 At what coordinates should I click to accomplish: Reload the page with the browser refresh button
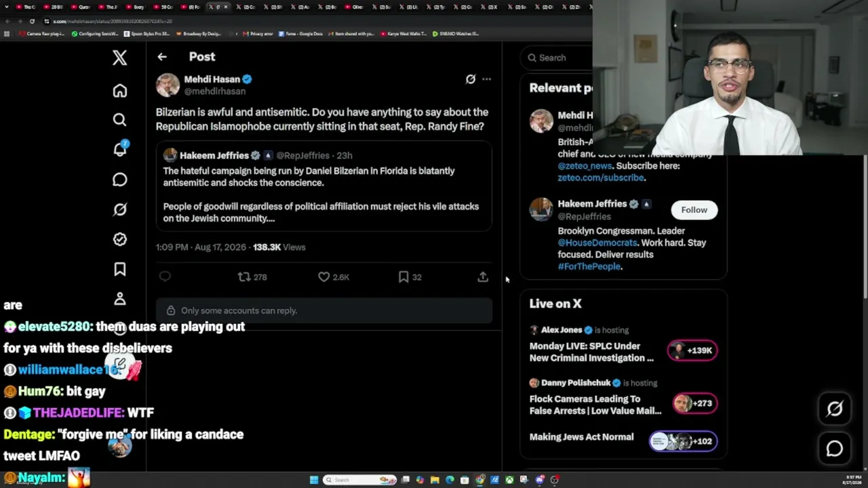[31, 21]
